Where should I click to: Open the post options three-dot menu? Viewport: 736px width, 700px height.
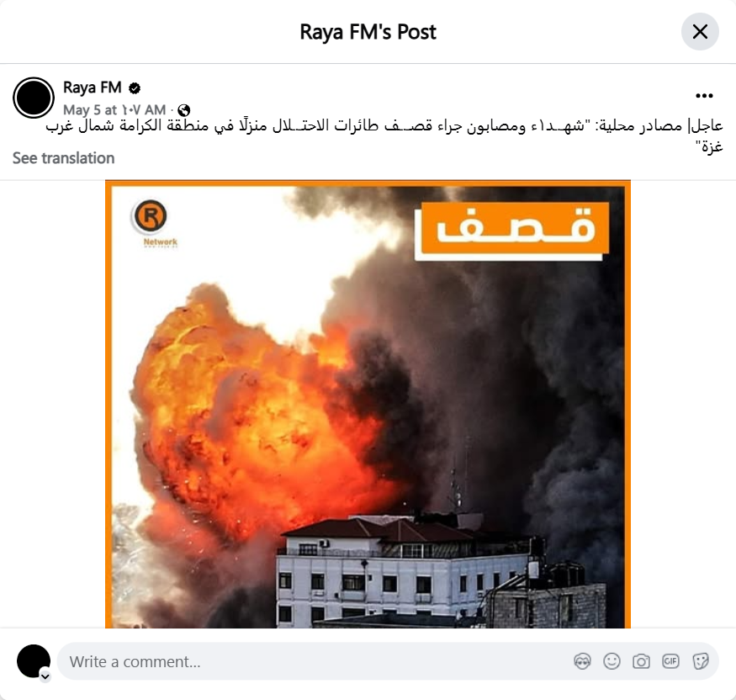pyautogui.click(x=704, y=96)
